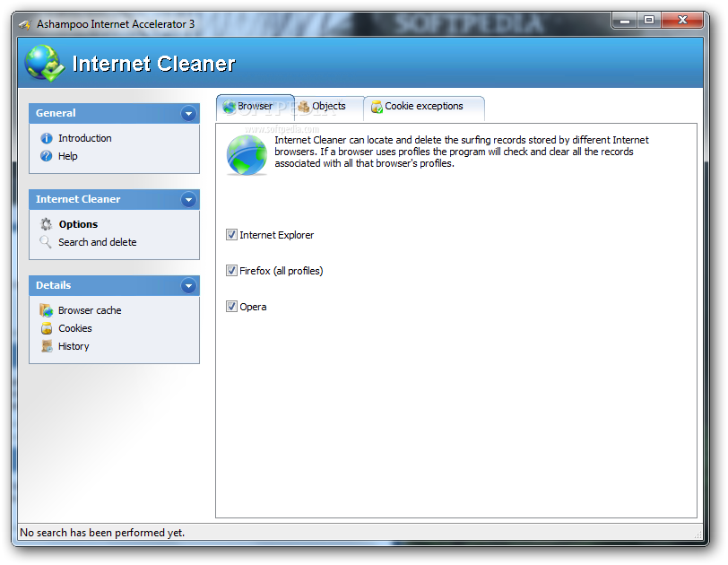Open Cookies details
Image resolution: width=728 pixels, height=565 pixels.
point(75,328)
